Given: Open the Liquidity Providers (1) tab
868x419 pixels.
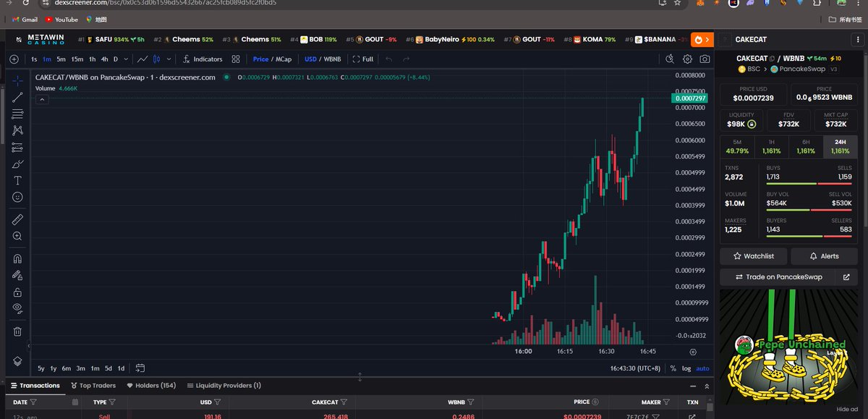Looking at the screenshot, I should click(x=224, y=386).
